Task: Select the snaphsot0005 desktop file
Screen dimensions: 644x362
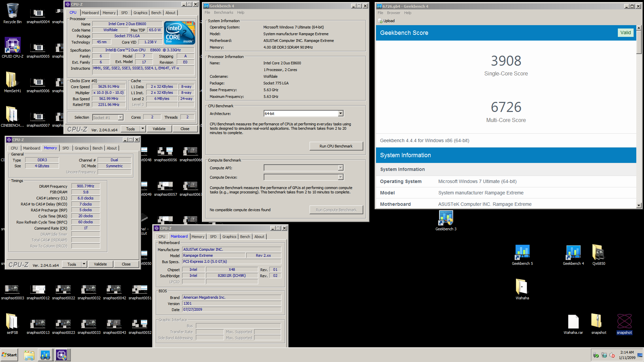Action: pyautogui.click(x=38, y=50)
